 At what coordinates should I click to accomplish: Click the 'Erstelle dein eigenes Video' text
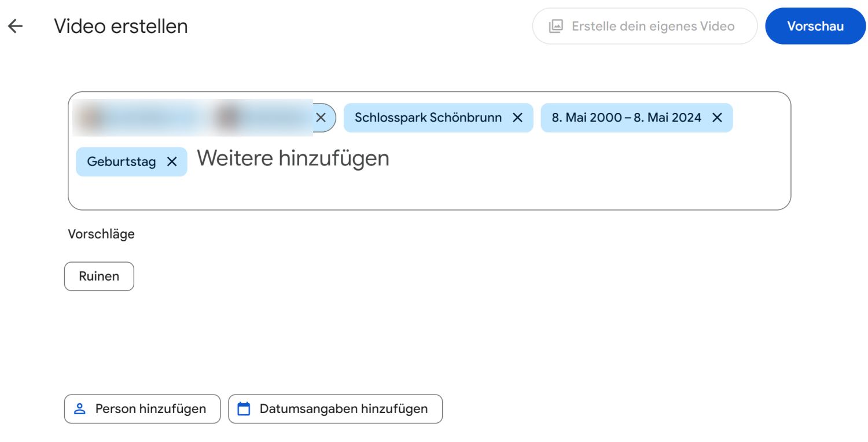pyautogui.click(x=653, y=26)
